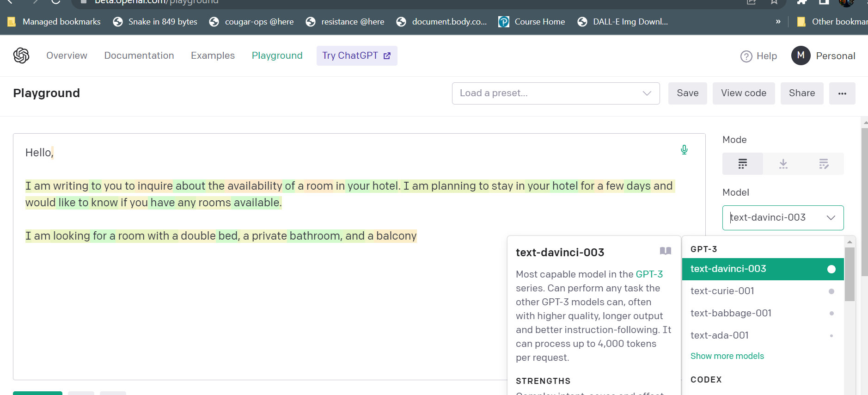This screenshot has height=395, width=868.
Task: Open the documentation book icon for text-davinci-003
Action: (666, 251)
